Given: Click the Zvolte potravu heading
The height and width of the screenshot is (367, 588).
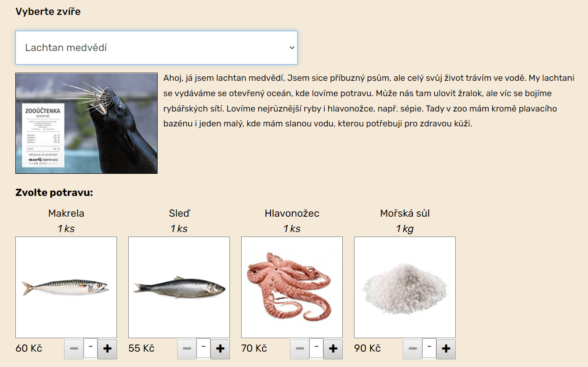Looking at the screenshot, I should pos(54,193).
